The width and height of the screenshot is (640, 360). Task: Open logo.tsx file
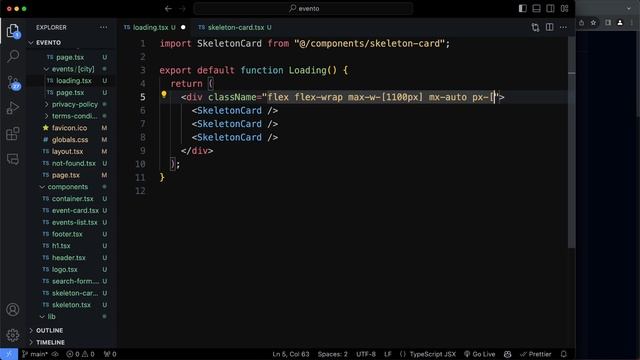[x=64, y=270]
